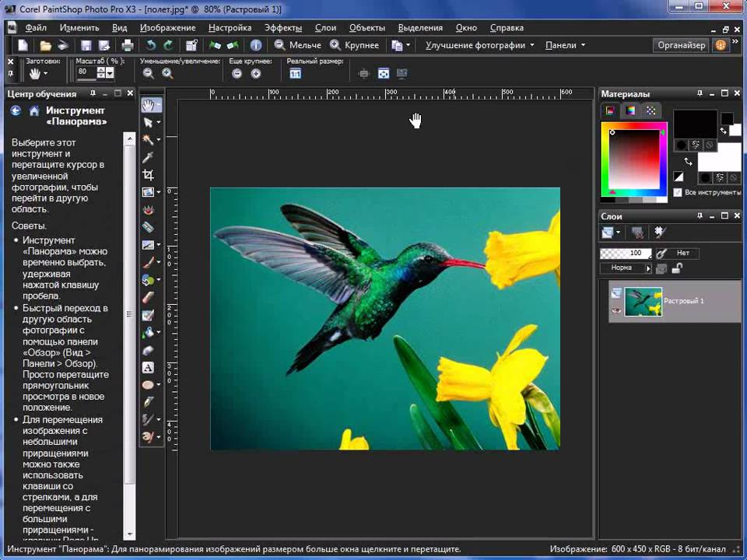This screenshot has width=747, height=560.
Task: Expand the Pick tool flyout arrow
Action: pos(159,122)
